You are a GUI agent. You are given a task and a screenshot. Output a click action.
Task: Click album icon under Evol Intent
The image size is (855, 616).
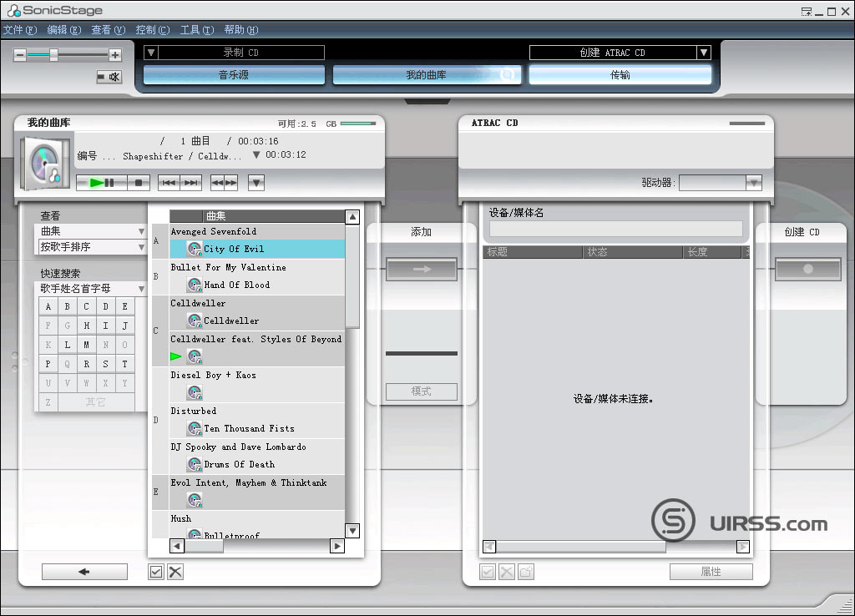click(195, 501)
